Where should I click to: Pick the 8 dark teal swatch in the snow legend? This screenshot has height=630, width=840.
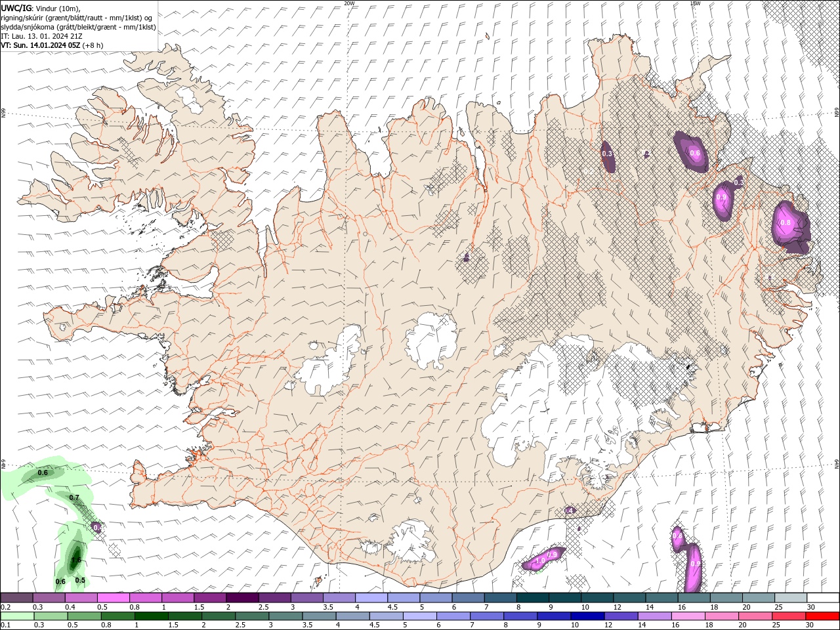click(x=533, y=598)
